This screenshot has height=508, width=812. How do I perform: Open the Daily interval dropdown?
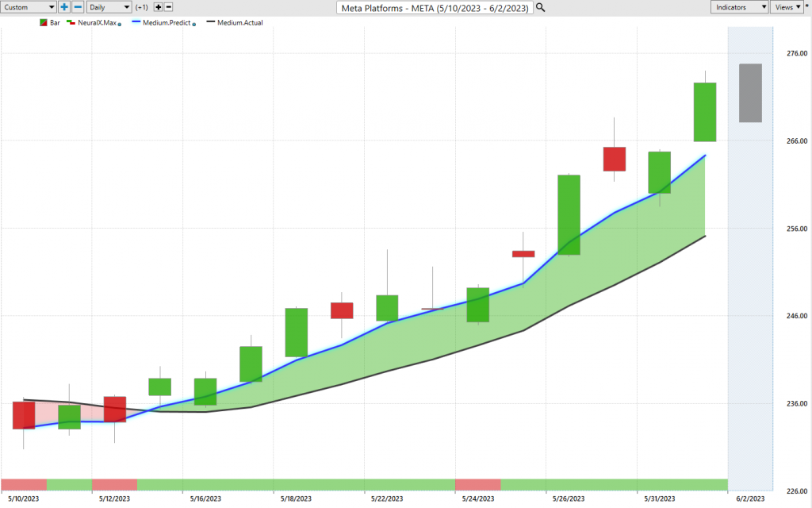[x=109, y=7]
